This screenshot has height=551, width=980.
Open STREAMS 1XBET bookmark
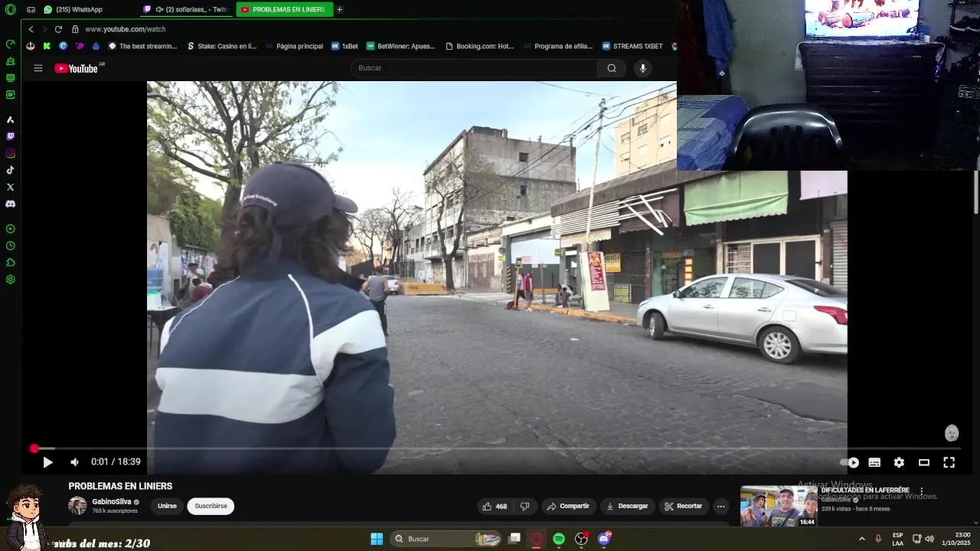pos(632,46)
